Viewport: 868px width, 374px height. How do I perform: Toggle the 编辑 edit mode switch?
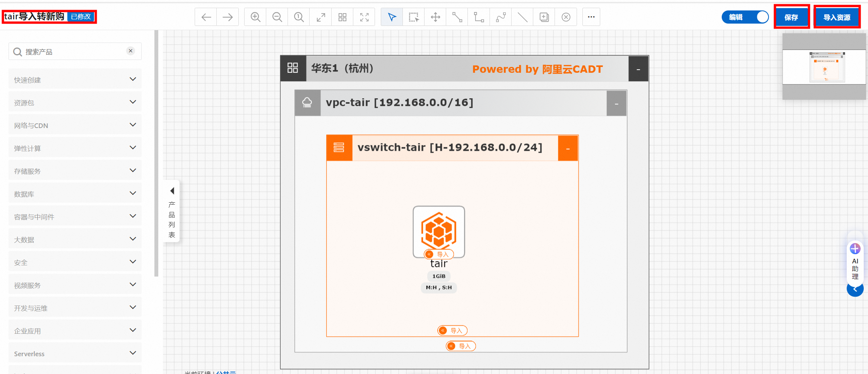pyautogui.click(x=745, y=17)
